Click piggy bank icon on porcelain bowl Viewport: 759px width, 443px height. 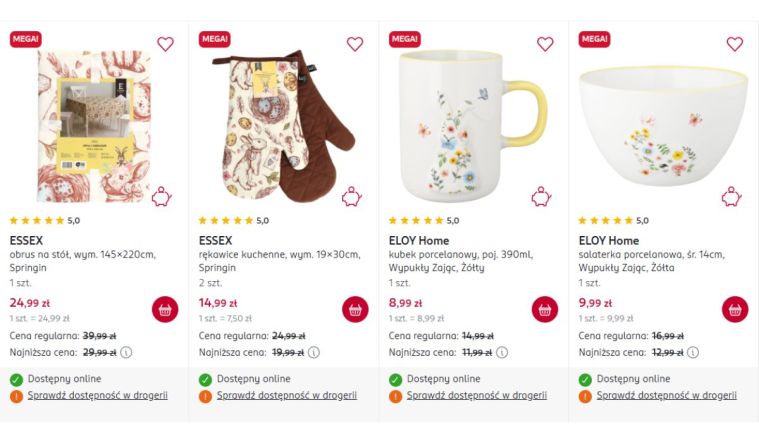(732, 196)
